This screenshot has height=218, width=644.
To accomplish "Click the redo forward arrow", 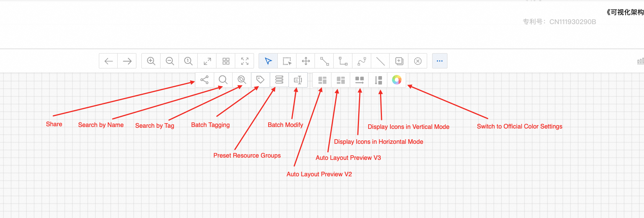I will pyautogui.click(x=127, y=61).
